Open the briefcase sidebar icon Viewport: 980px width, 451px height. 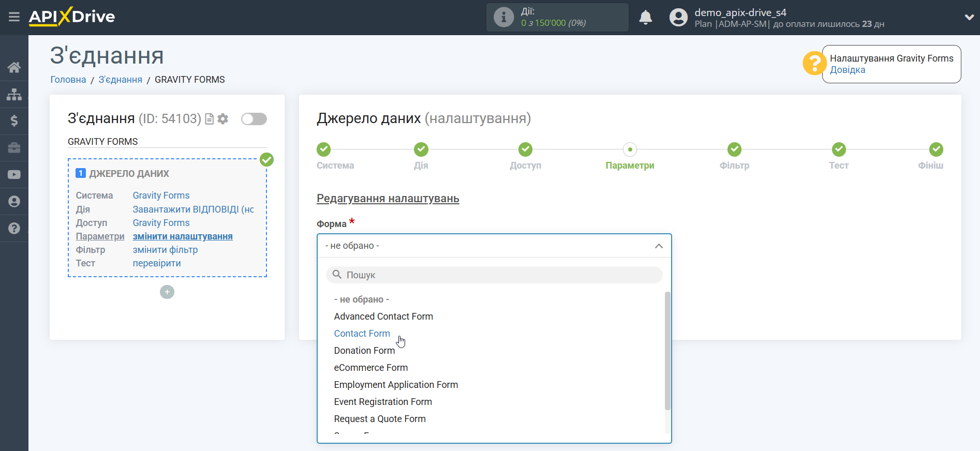14,148
